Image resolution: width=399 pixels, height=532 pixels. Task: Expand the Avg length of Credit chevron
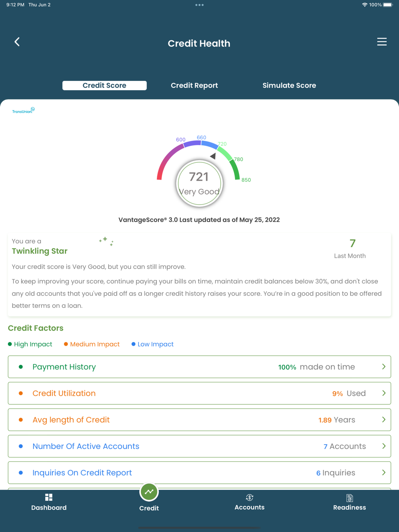click(384, 420)
